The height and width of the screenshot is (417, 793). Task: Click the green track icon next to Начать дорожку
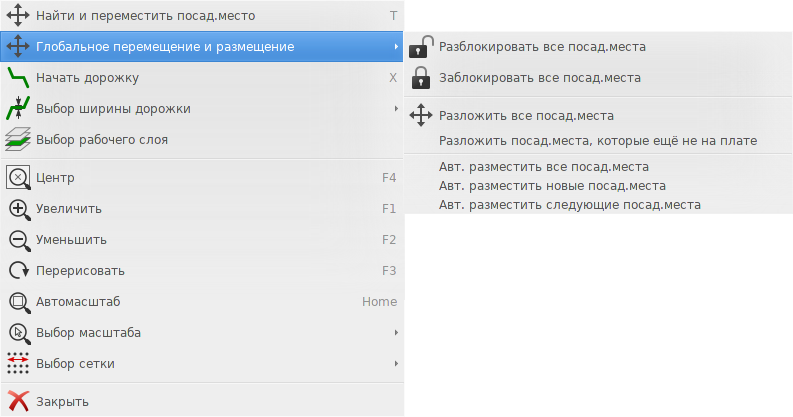point(18,78)
